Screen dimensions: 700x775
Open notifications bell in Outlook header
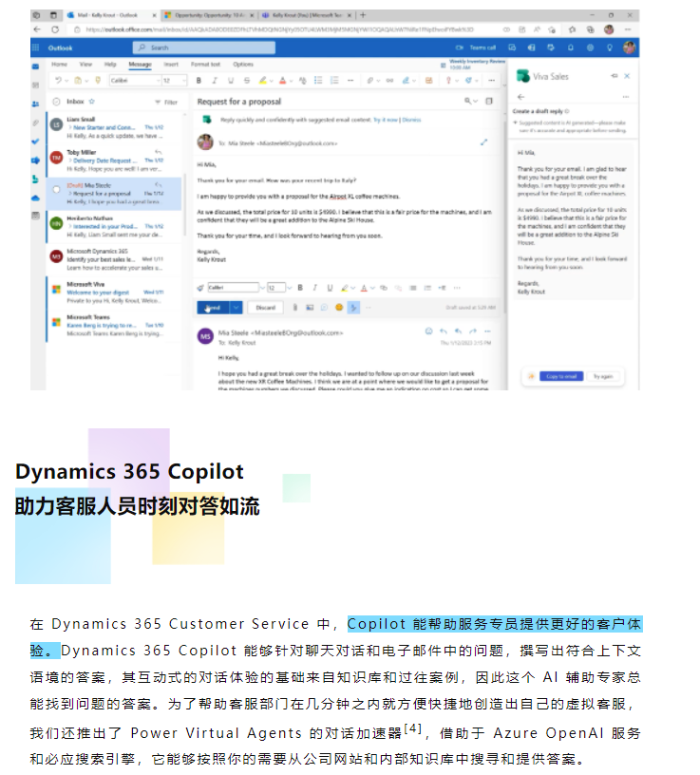[x=571, y=47]
